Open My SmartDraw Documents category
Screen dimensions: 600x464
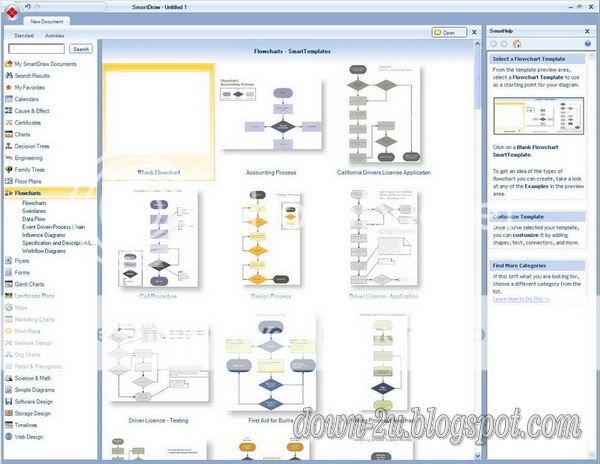click(44, 63)
